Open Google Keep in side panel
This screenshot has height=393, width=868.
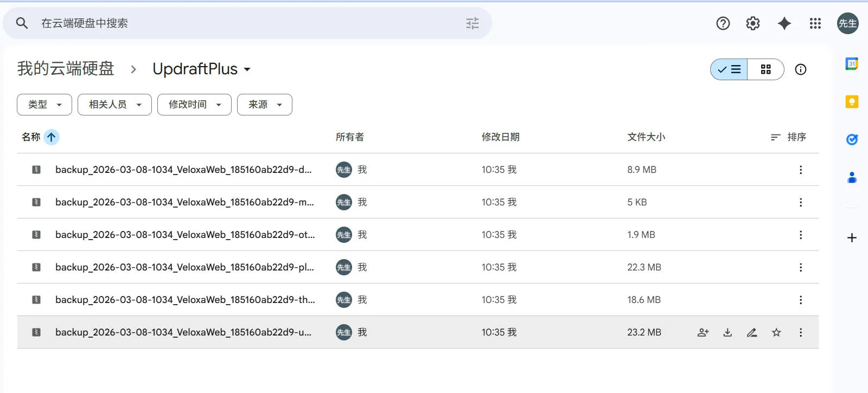(852, 102)
